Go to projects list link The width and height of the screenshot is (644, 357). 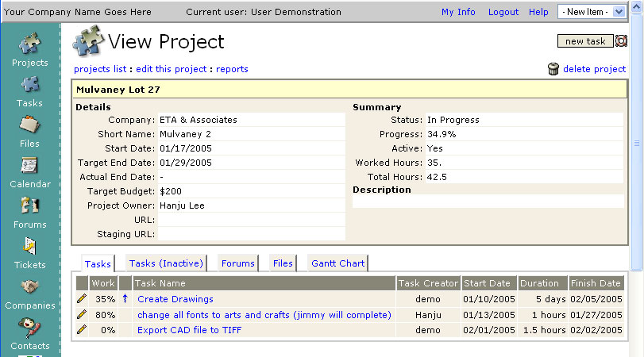[x=100, y=69]
